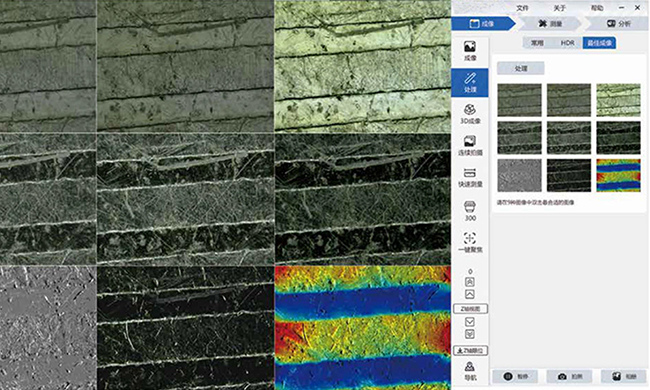
Task: Select the first gray-green thumbnail in top row
Action: click(519, 100)
